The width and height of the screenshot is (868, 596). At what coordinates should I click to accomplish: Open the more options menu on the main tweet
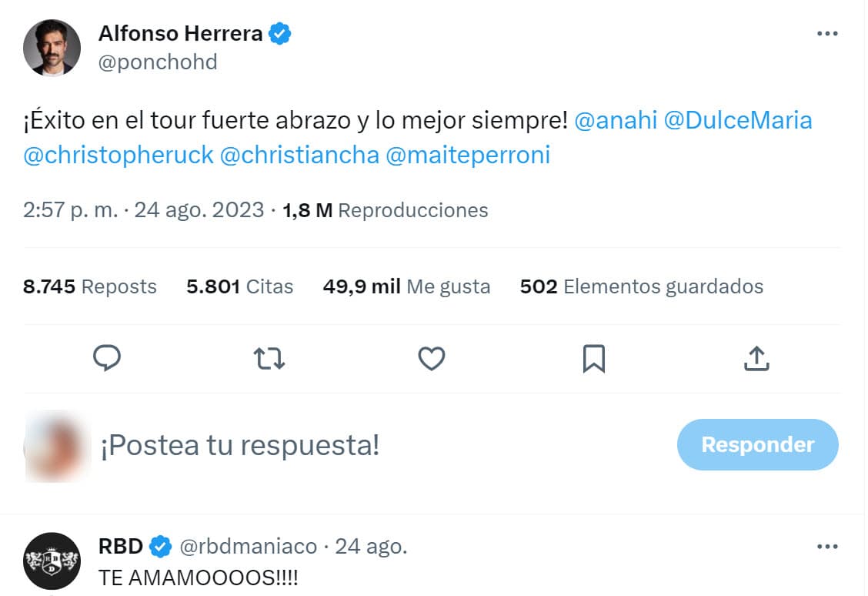828,33
